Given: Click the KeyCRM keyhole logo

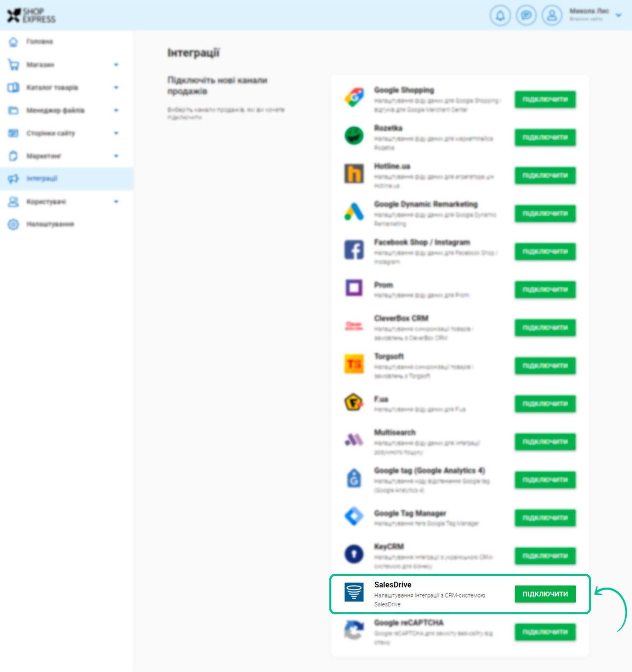Looking at the screenshot, I should coord(354,554).
